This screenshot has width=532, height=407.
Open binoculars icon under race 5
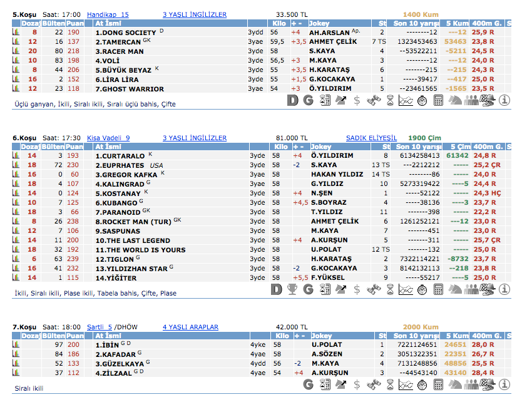pos(374,100)
